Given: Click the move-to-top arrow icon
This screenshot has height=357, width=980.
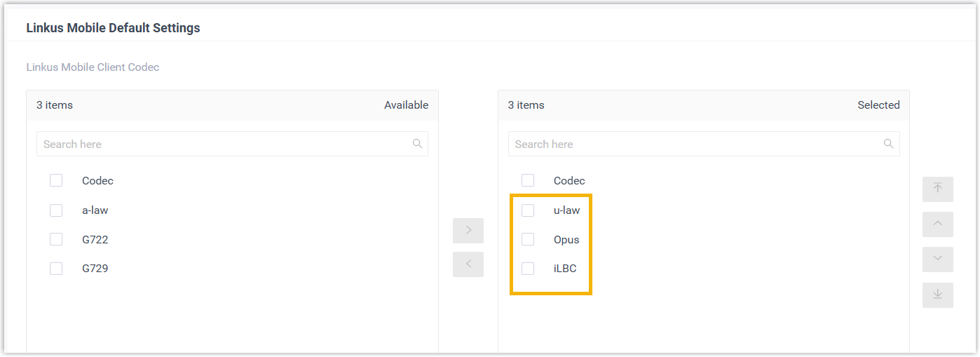Looking at the screenshot, I should [937, 189].
